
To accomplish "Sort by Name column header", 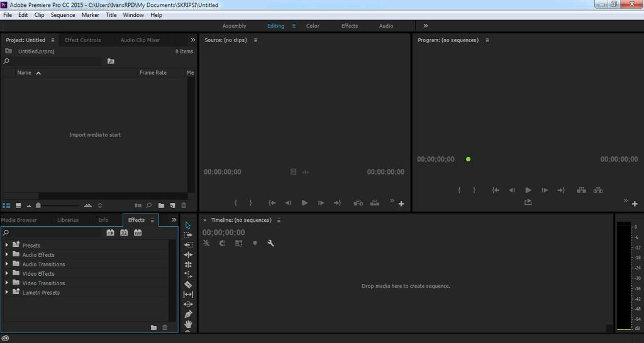I will [x=25, y=73].
